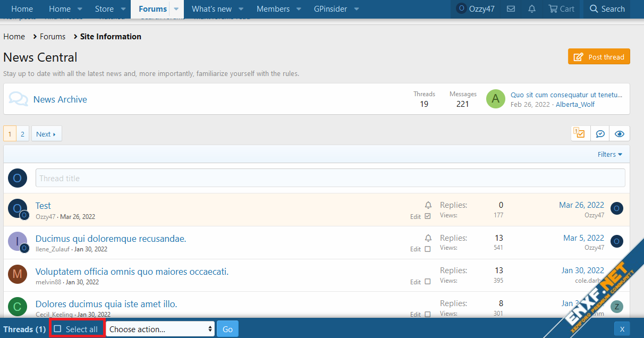Expand the Filters menu
Image resolution: width=644 pixels, height=338 pixels.
coord(609,154)
